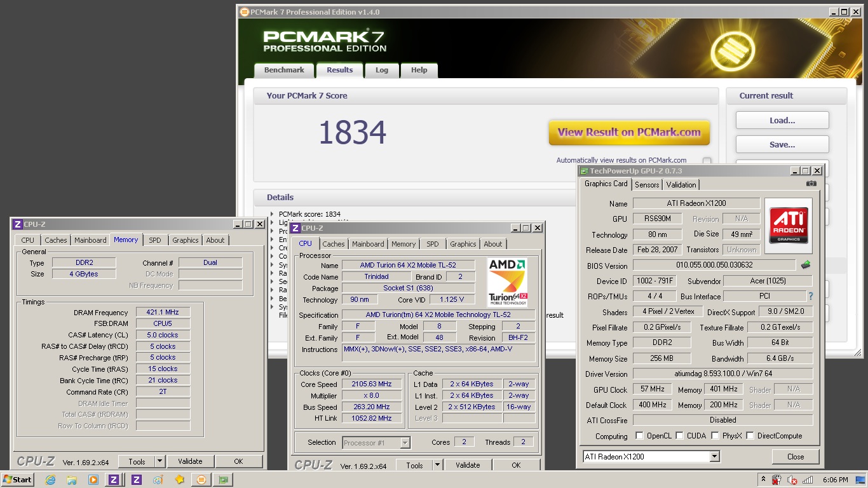Click the network signal tray icon
Viewport: 868px width, 488px height.
[808, 480]
